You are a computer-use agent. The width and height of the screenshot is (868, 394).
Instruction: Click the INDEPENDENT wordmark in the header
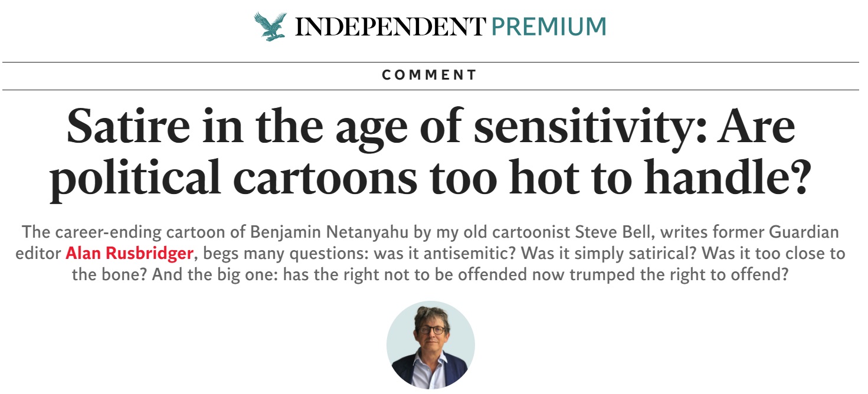point(391,27)
